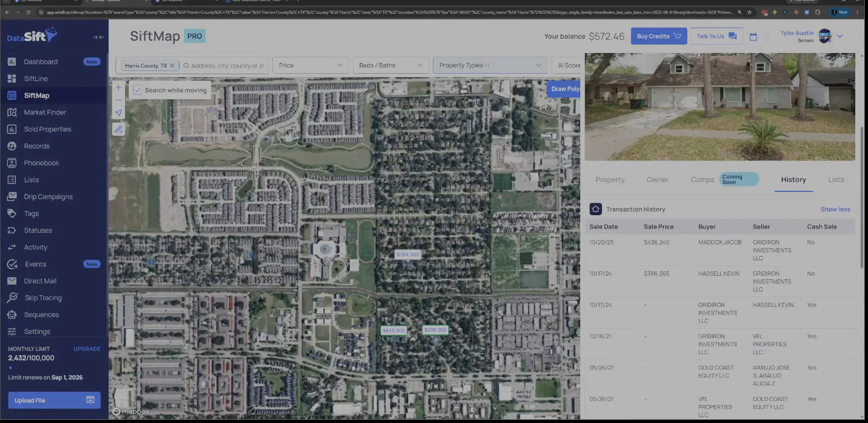Viewport: 868px width, 423px height.
Task: Open the Price dropdown filter
Action: pyautogui.click(x=311, y=65)
